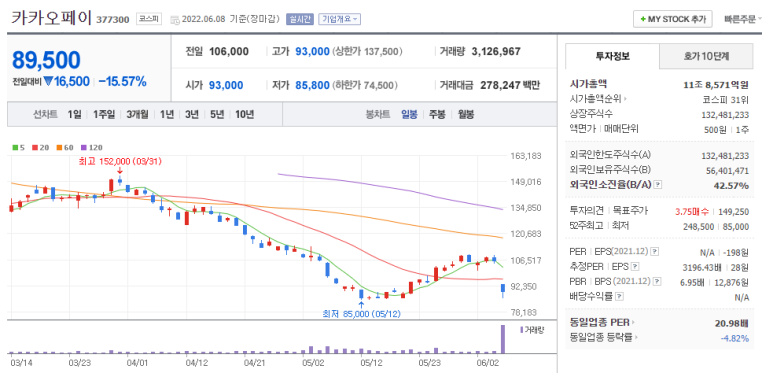
Task: Click the help icon after PER EPS(2021.12)
Action: tap(654, 252)
